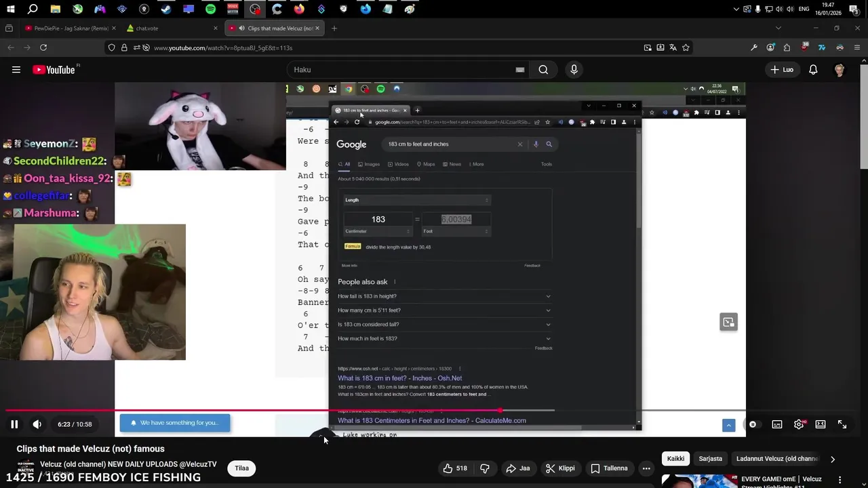Image resolution: width=868 pixels, height=488 pixels.
Task: Reload the page
Action: point(43,47)
